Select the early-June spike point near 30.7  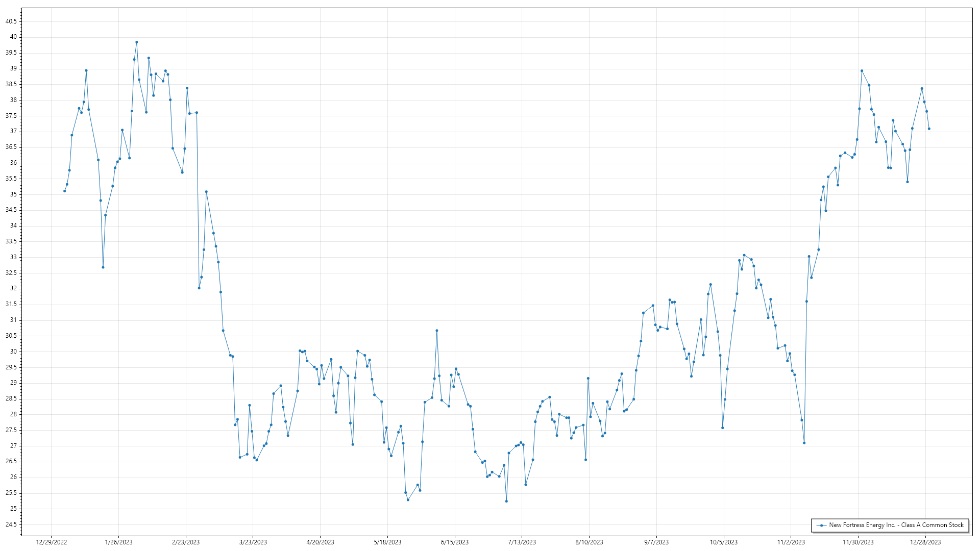pyautogui.click(x=437, y=331)
